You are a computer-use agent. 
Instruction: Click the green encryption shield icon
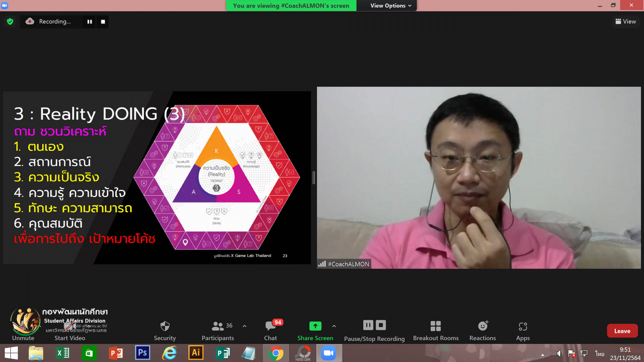point(10,21)
